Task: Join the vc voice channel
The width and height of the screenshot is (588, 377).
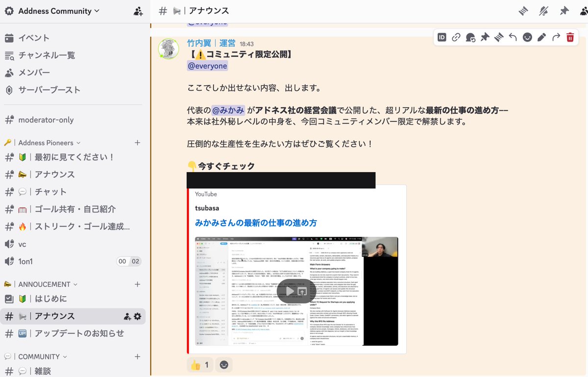Action: [x=73, y=244]
